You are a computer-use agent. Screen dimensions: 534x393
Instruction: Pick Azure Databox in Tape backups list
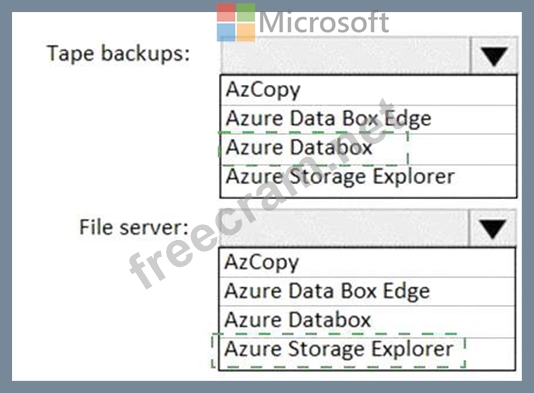[368, 149]
